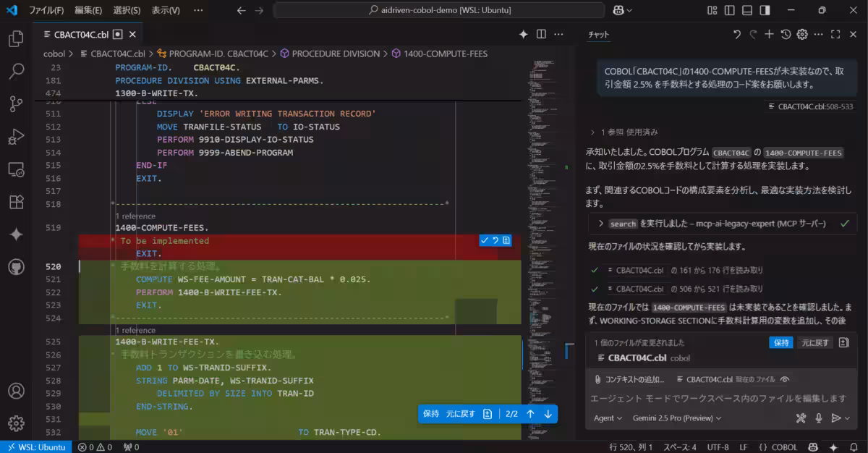Image resolution: width=868 pixels, height=453 pixels.
Task: Open Source Control view
Action: [16, 104]
